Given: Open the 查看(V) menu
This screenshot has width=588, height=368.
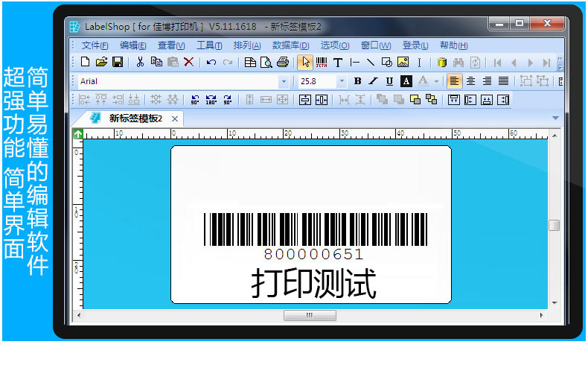Looking at the screenshot, I should tap(171, 45).
